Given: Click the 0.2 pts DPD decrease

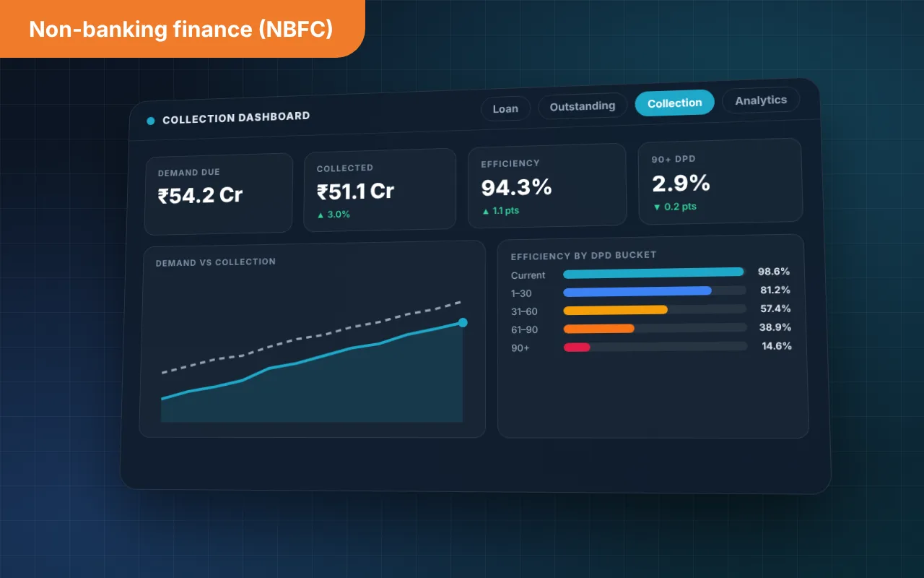Looking at the screenshot, I should 674,207.
